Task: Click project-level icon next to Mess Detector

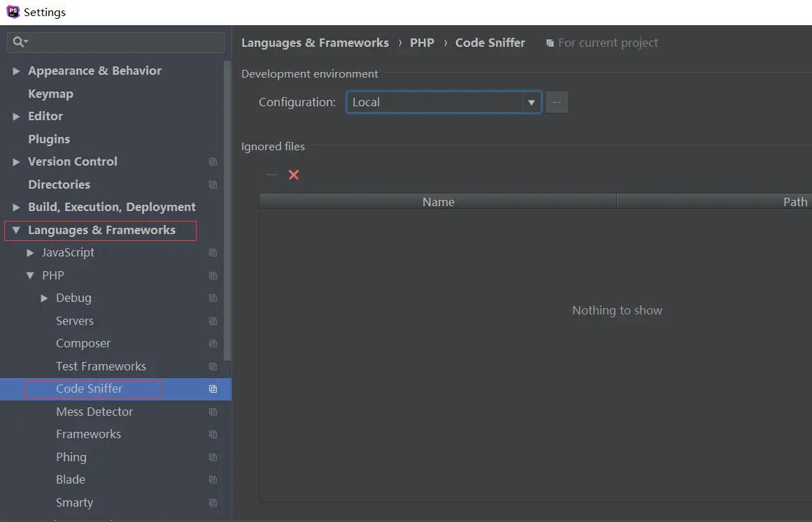Action: 213,412
